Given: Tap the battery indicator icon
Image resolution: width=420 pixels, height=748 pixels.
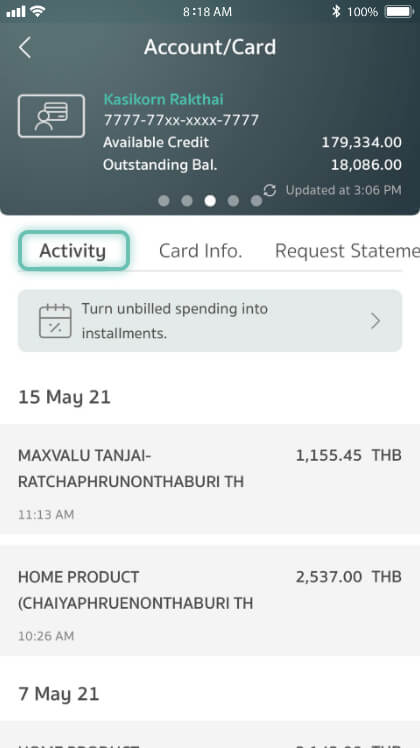Looking at the screenshot, I should coord(399,11).
